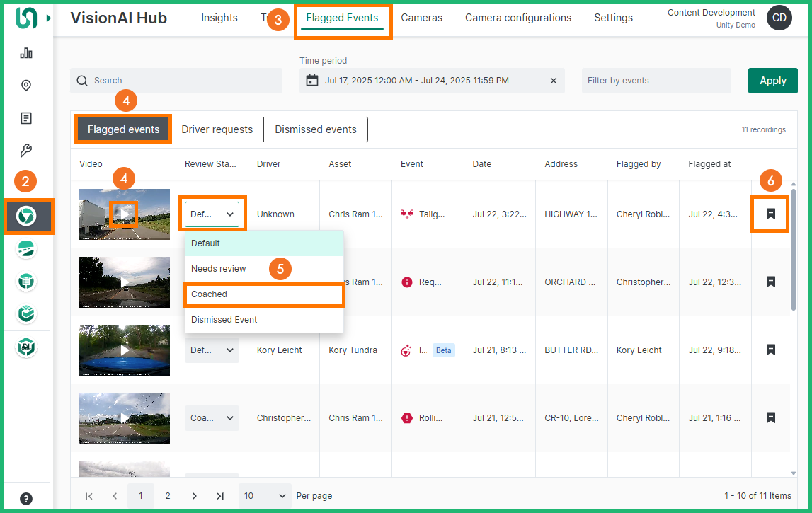Expand review status dropdown for Kory Leicht

tap(212, 350)
